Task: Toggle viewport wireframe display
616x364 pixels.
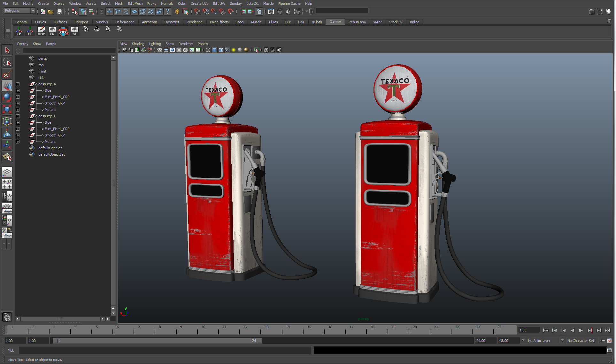Action: click(208, 50)
